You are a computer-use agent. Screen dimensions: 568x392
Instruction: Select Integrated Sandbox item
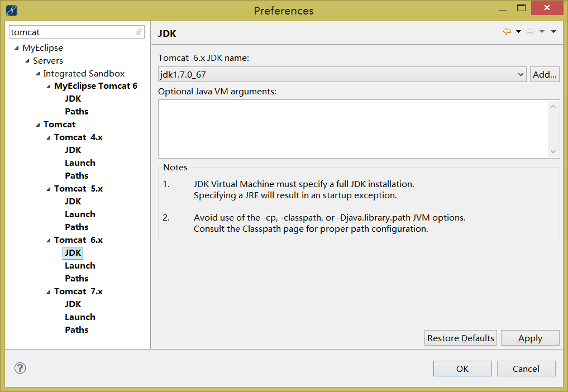point(84,74)
